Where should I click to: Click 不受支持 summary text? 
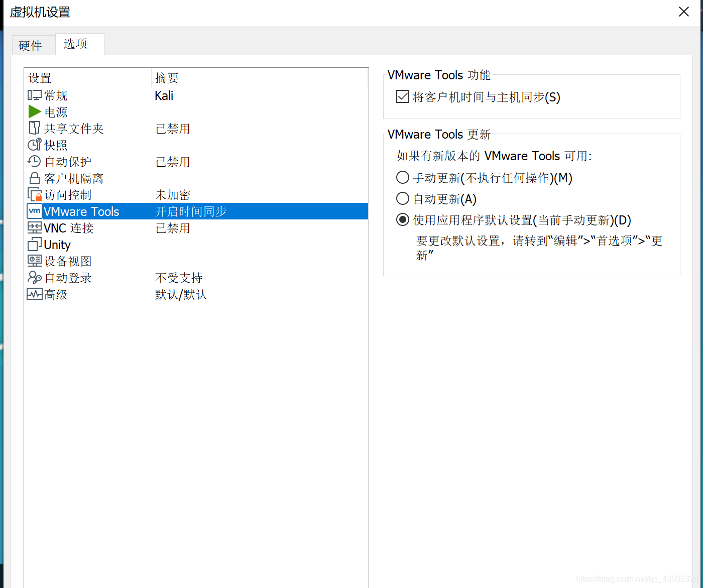tap(179, 278)
